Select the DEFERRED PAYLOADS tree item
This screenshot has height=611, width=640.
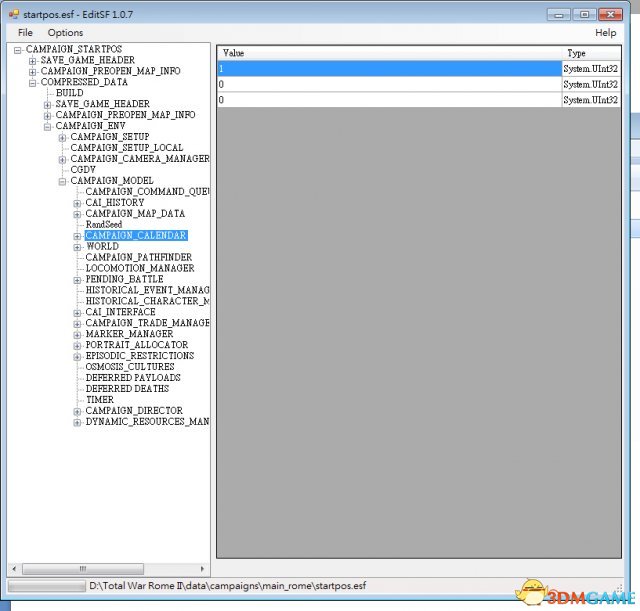(x=132, y=378)
